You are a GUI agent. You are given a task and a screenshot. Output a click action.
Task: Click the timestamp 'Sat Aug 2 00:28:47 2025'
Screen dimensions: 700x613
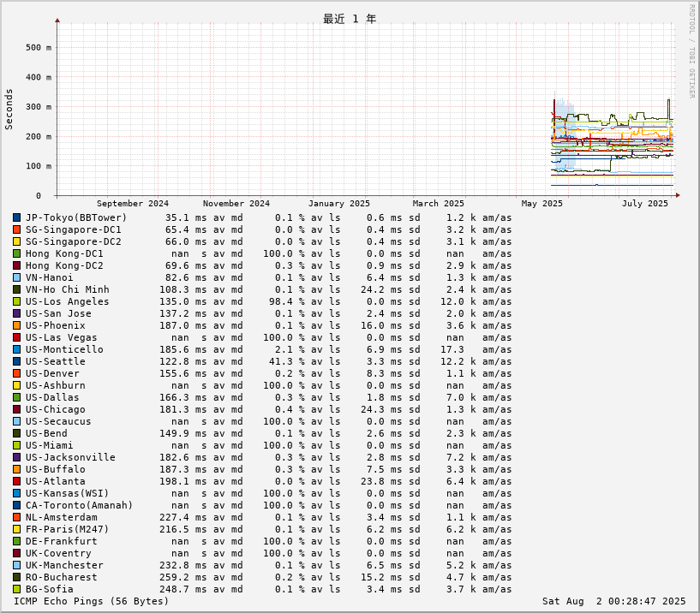[613, 601]
